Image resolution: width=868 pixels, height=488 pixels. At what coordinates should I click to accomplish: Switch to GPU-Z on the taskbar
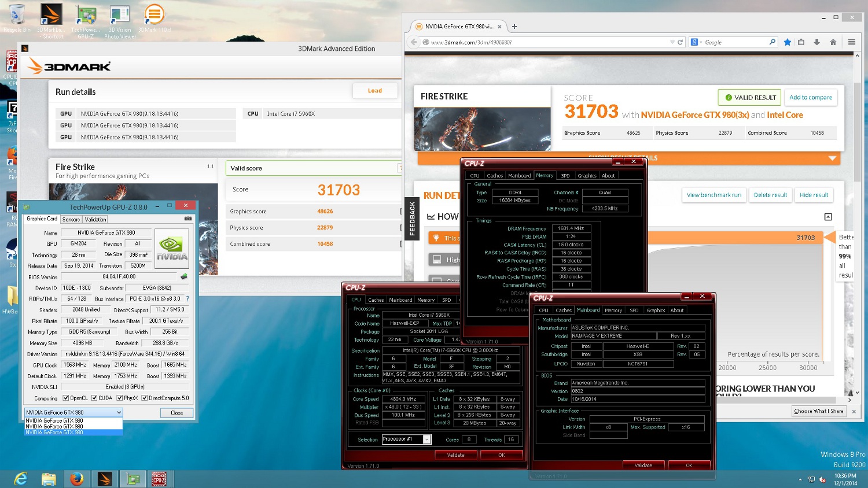[133, 479]
